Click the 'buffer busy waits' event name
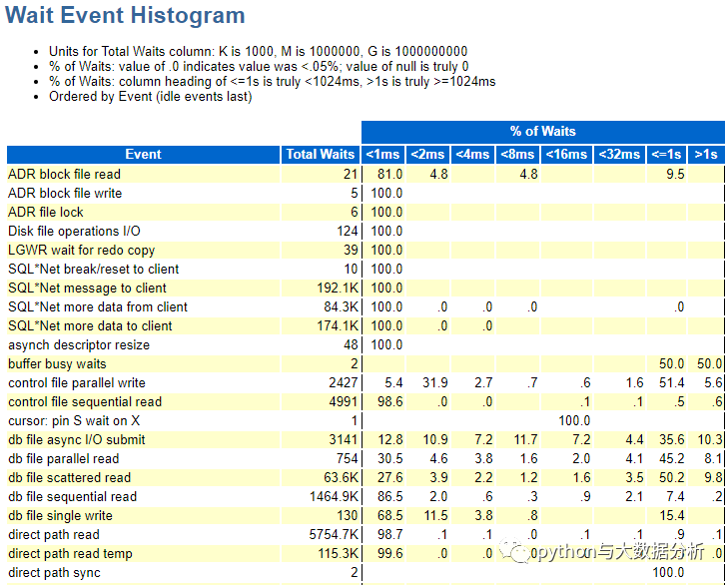Viewport: 728px width, 585px height. point(57,364)
